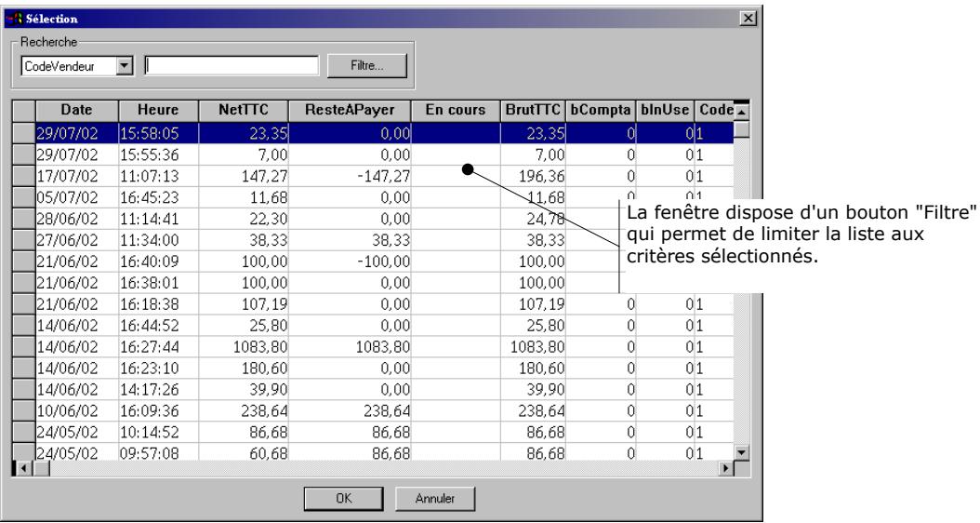
Task: Click the vertical scrollbar thumb
Action: 741,128
